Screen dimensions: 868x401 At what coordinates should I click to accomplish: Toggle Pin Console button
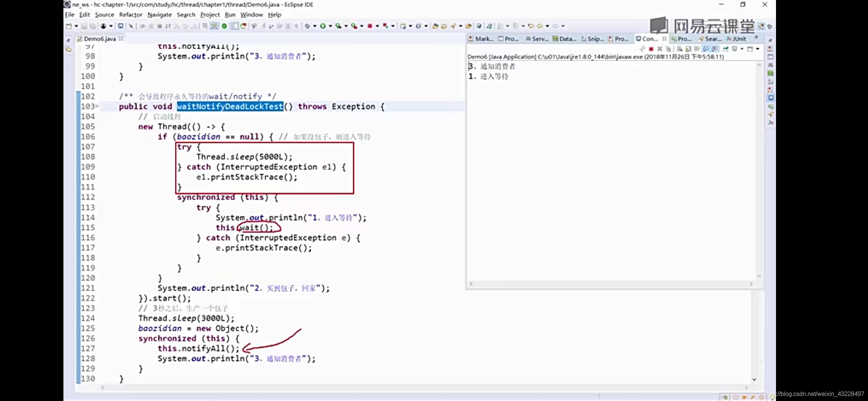(726, 49)
